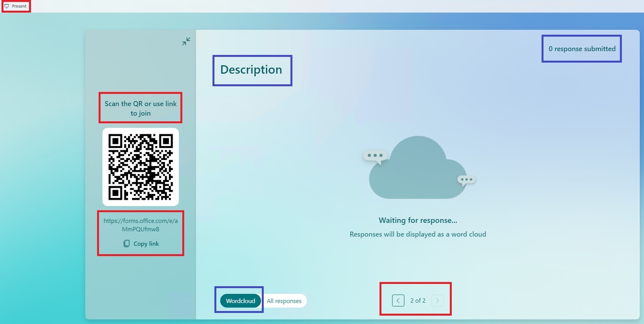Click the Description question title
The image size is (644, 324).
point(251,70)
